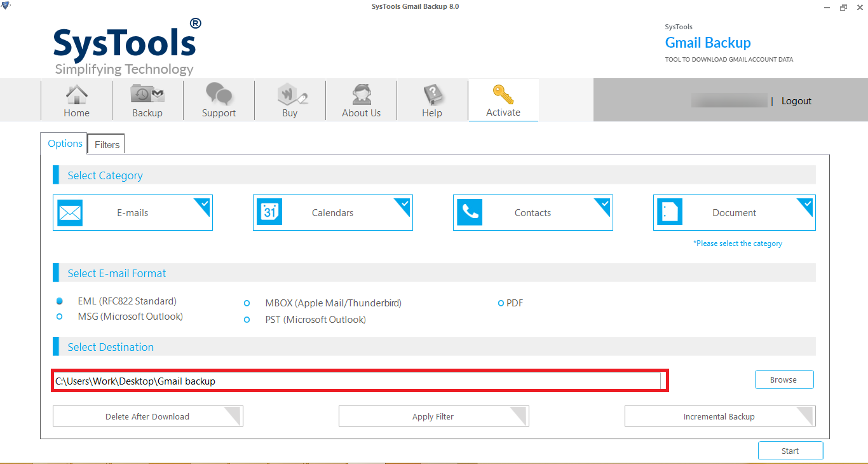
Task: Click the About Us person icon
Action: tap(362, 95)
